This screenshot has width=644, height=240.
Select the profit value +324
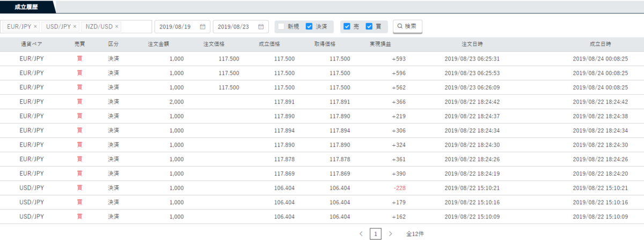tap(399, 145)
